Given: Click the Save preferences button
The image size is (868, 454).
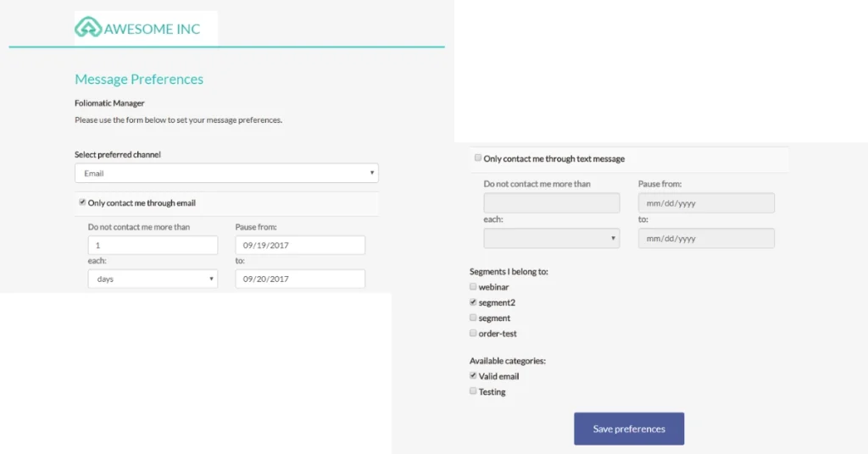Looking at the screenshot, I should 629,429.
